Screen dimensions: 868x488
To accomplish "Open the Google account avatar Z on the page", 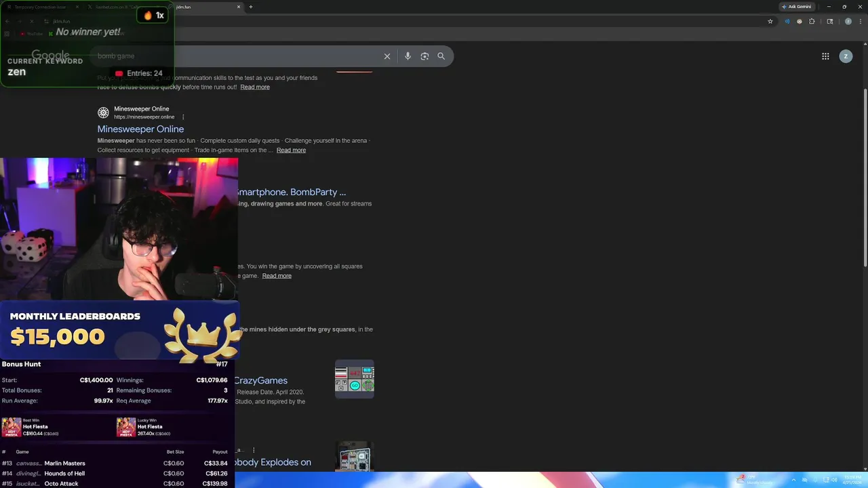I will [846, 56].
